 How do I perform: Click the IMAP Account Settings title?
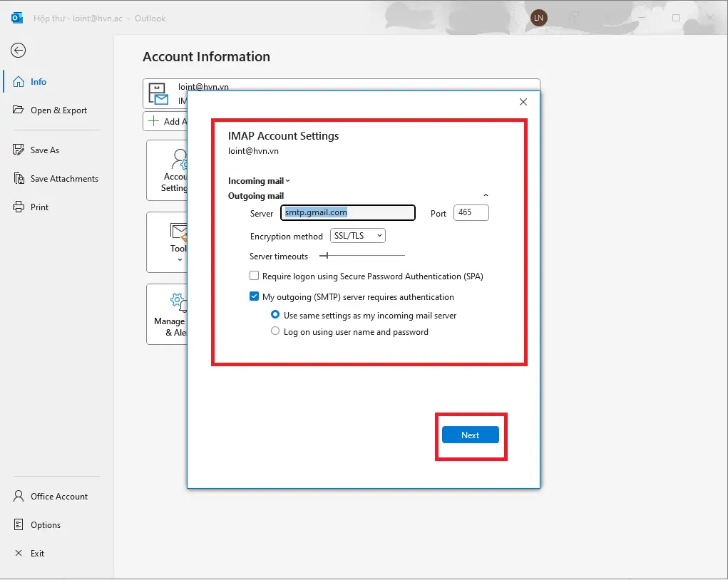point(283,136)
